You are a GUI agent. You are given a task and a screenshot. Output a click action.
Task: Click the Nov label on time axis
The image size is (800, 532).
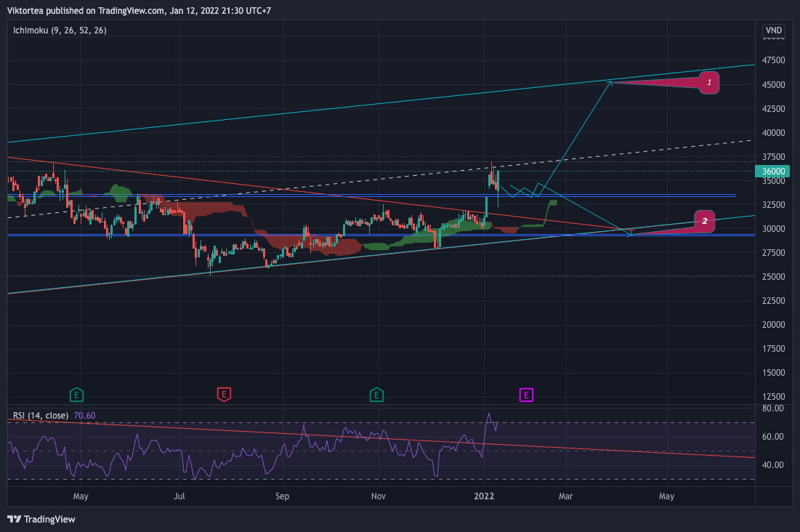(x=378, y=496)
